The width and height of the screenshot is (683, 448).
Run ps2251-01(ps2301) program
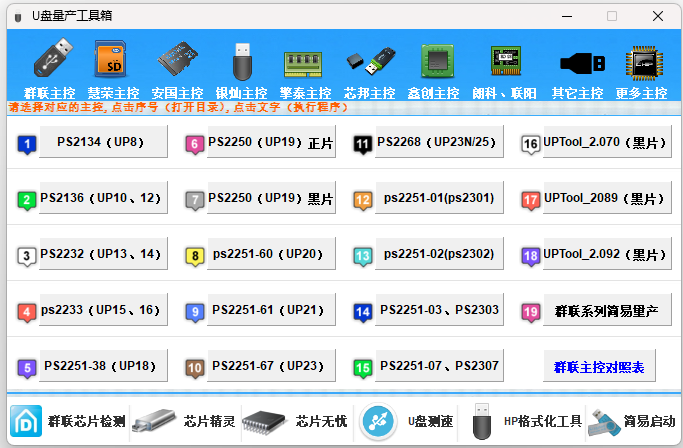pos(440,198)
